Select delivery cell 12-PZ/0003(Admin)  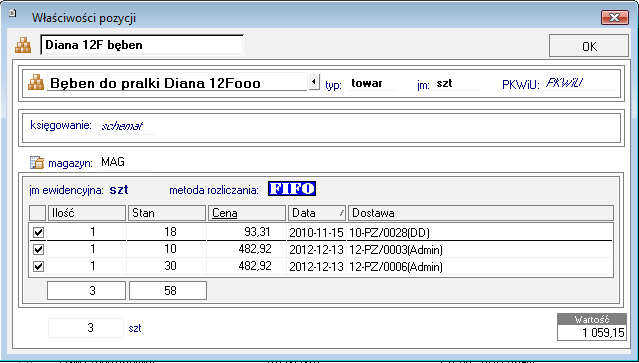pos(480,249)
